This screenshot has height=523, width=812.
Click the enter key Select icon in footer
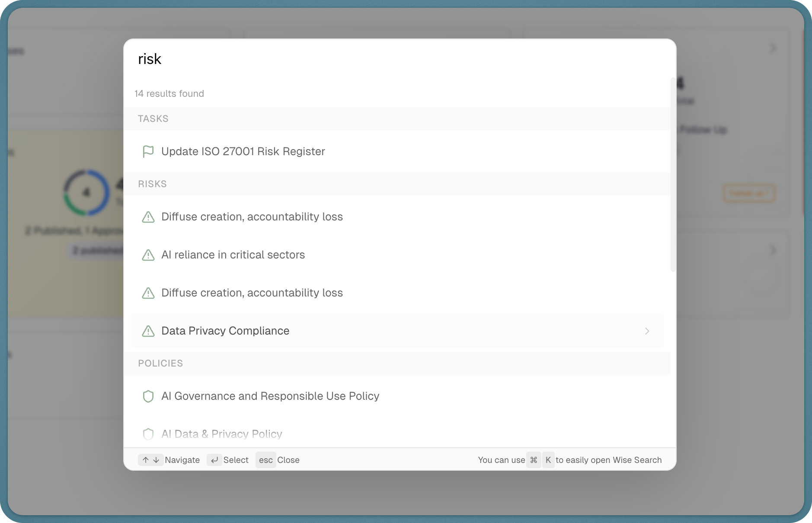[x=214, y=460]
